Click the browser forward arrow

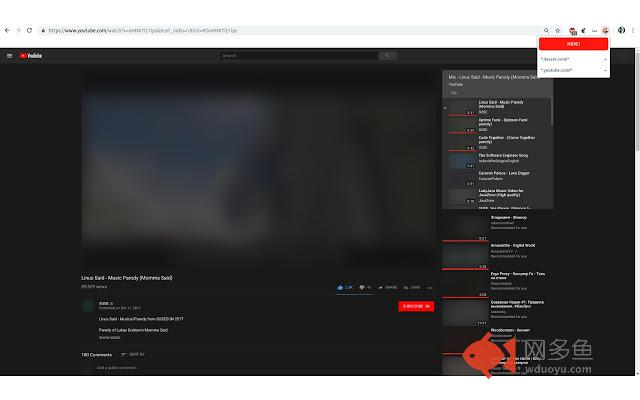(18, 30)
